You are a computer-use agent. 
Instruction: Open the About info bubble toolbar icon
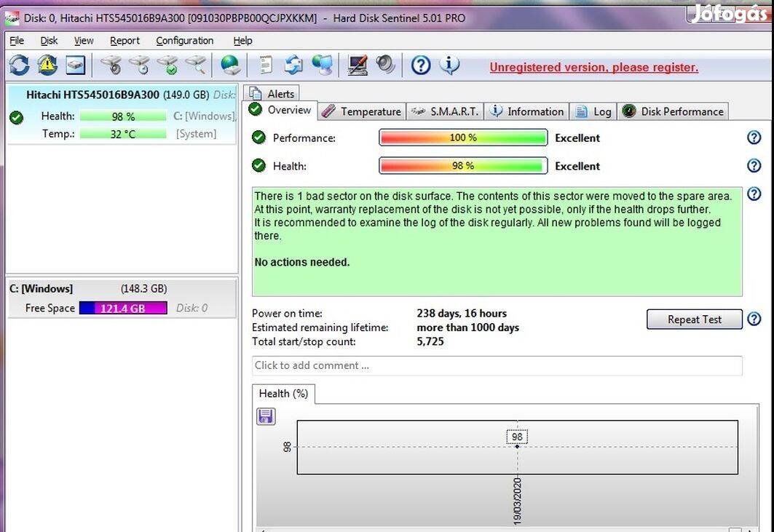coord(449,65)
